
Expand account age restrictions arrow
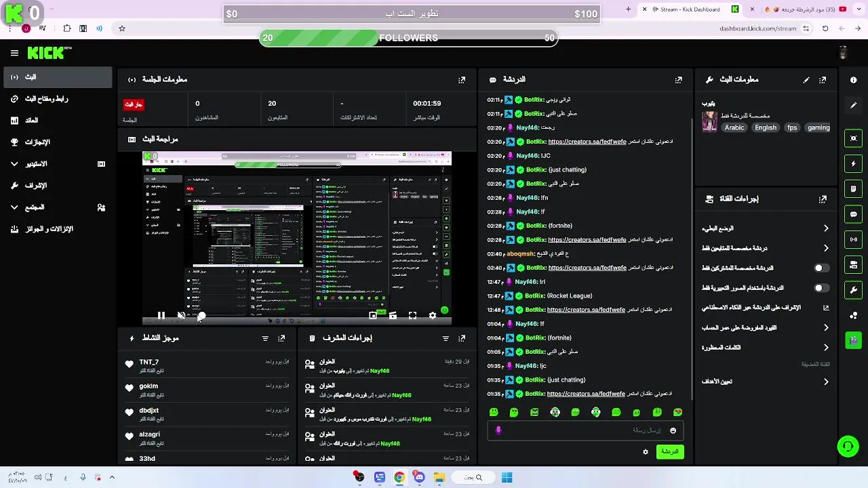point(825,327)
